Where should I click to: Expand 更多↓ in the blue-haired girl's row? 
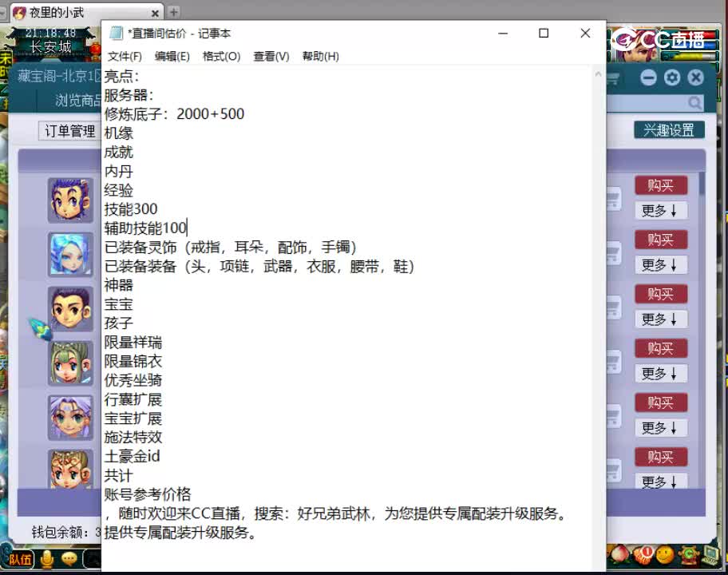click(x=661, y=265)
